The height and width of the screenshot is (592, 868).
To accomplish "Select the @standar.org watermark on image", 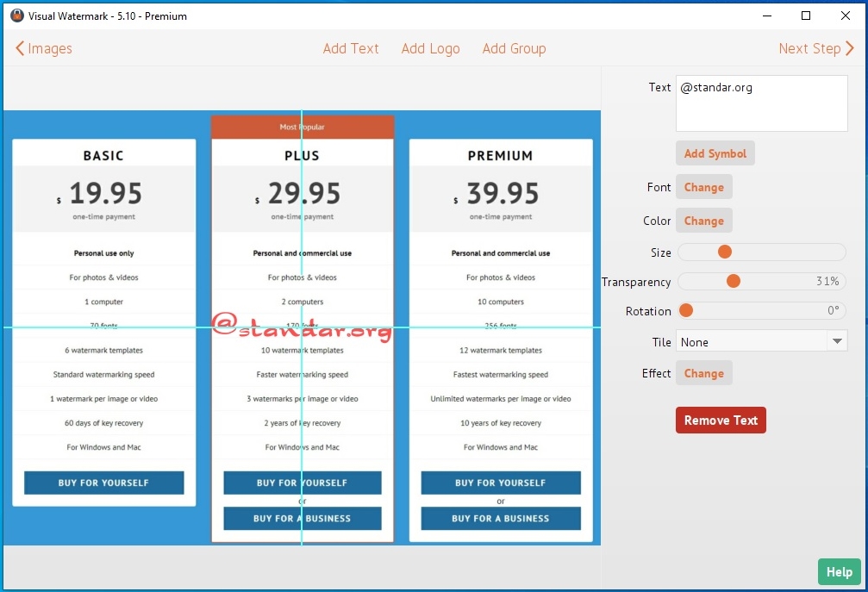I will (x=303, y=327).
